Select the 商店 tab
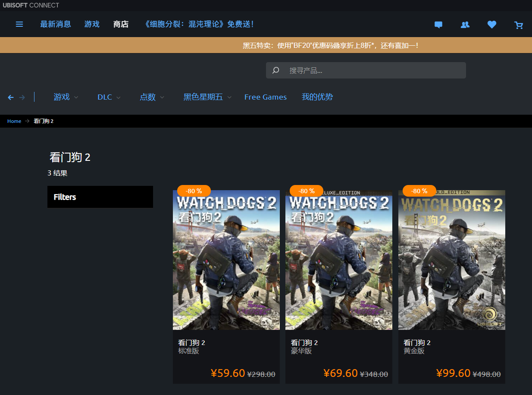532x395 pixels. [x=121, y=24]
